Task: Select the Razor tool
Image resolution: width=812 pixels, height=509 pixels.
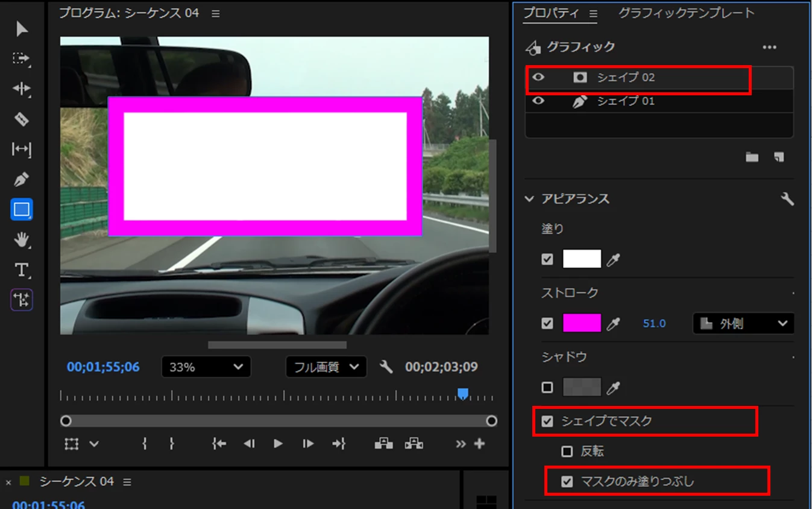Action: 22,119
